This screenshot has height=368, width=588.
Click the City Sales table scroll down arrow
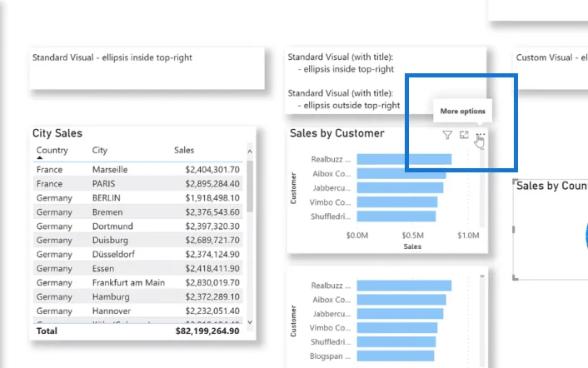250,322
